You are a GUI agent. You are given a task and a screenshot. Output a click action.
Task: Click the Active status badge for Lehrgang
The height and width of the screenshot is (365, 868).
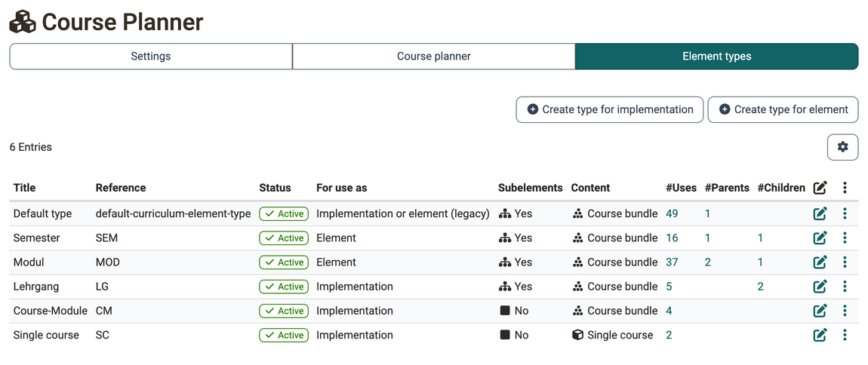pos(284,287)
